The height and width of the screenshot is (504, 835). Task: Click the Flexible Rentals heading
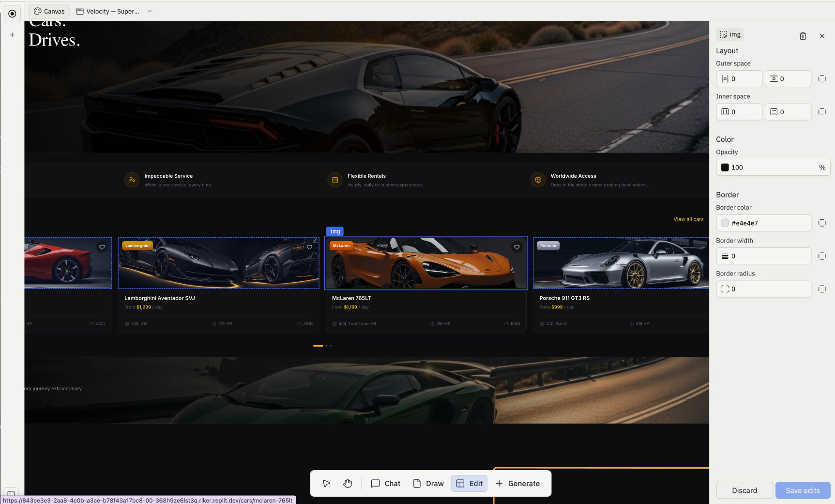click(x=366, y=176)
